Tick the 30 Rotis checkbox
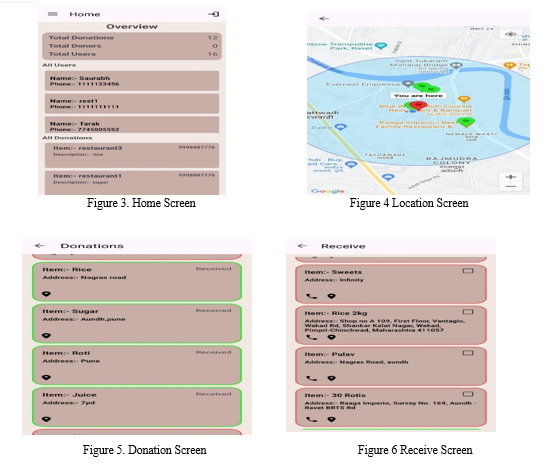This screenshot has height=468, width=547. point(468,394)
